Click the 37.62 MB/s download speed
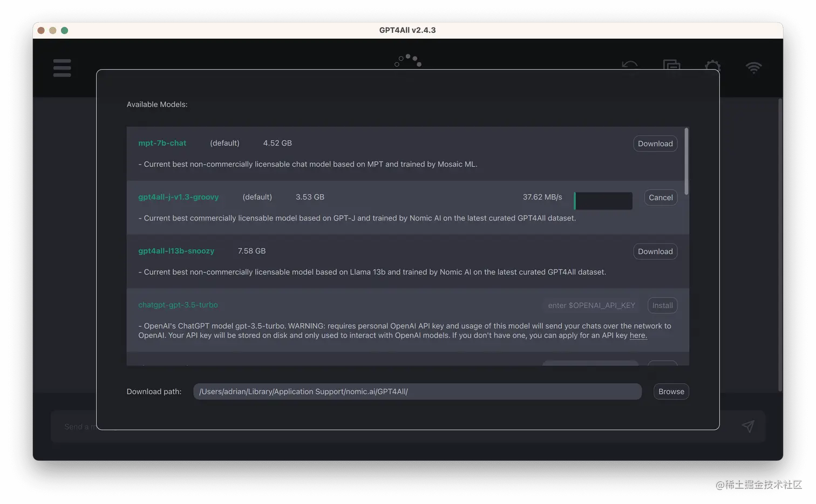This screenshot has width=816, height=504. 542,197
